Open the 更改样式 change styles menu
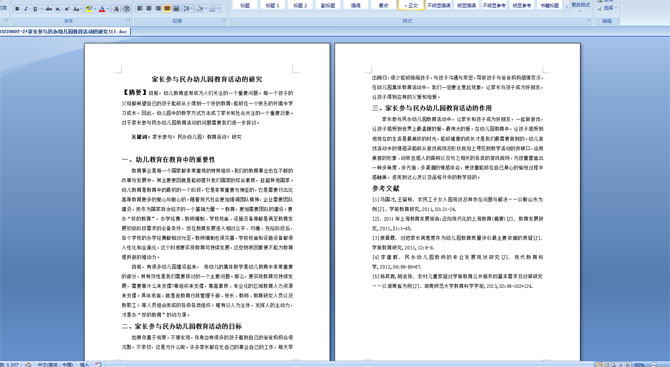 click(580, 6)
